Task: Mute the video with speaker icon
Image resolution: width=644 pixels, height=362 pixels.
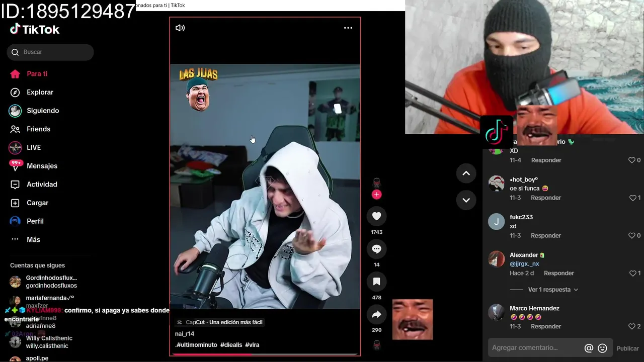Action: coord(180,28)
